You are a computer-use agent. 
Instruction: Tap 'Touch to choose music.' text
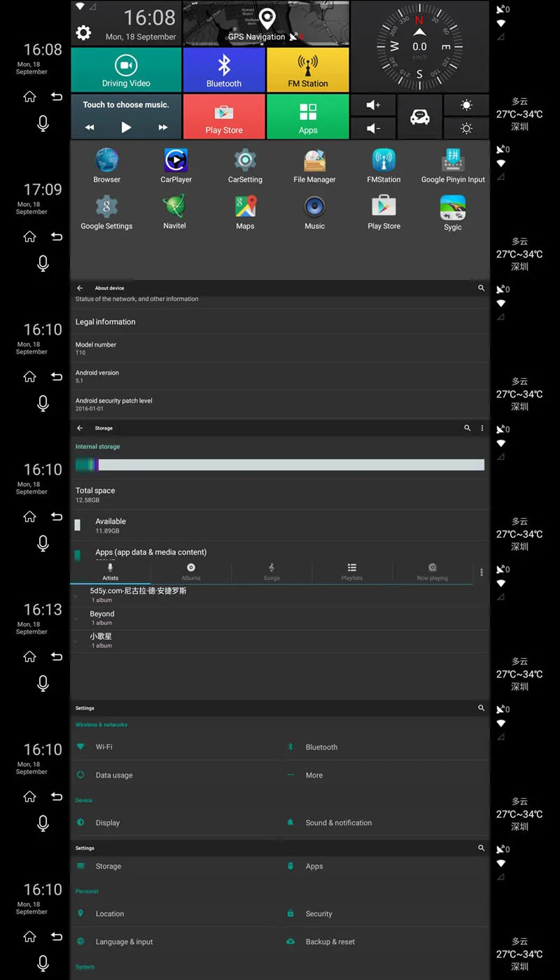[x=126, y=105]
